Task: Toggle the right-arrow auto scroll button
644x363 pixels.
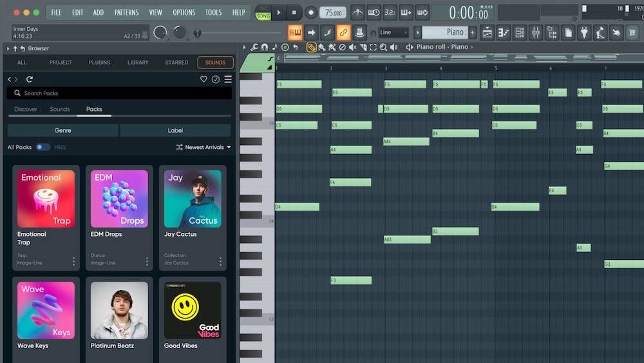Action: coord(311,32)
